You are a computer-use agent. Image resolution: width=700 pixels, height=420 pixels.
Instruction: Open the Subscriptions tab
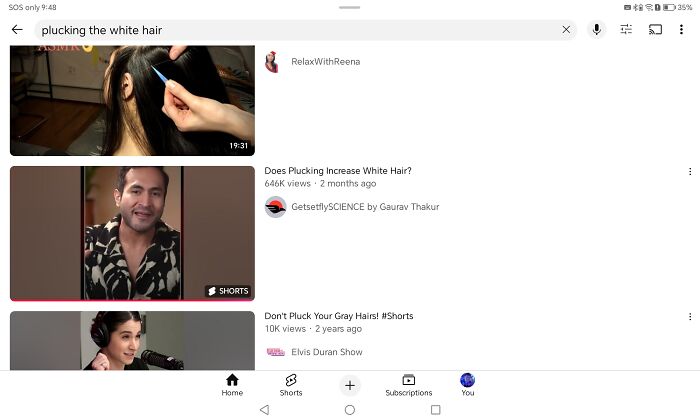click(408, 385)
